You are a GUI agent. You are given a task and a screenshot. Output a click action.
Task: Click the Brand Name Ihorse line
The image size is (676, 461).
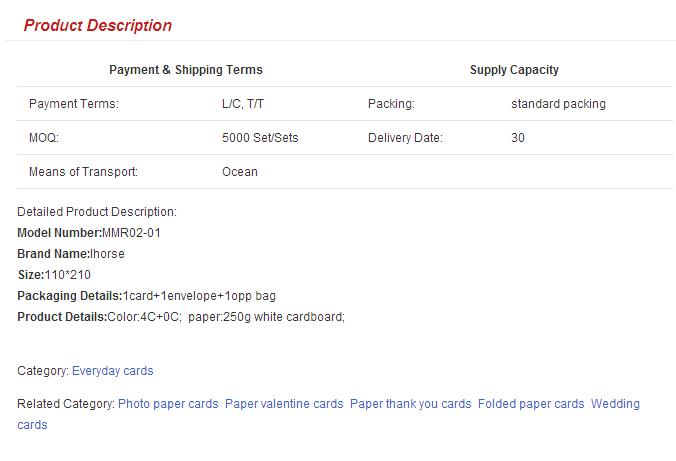point(71,254)
